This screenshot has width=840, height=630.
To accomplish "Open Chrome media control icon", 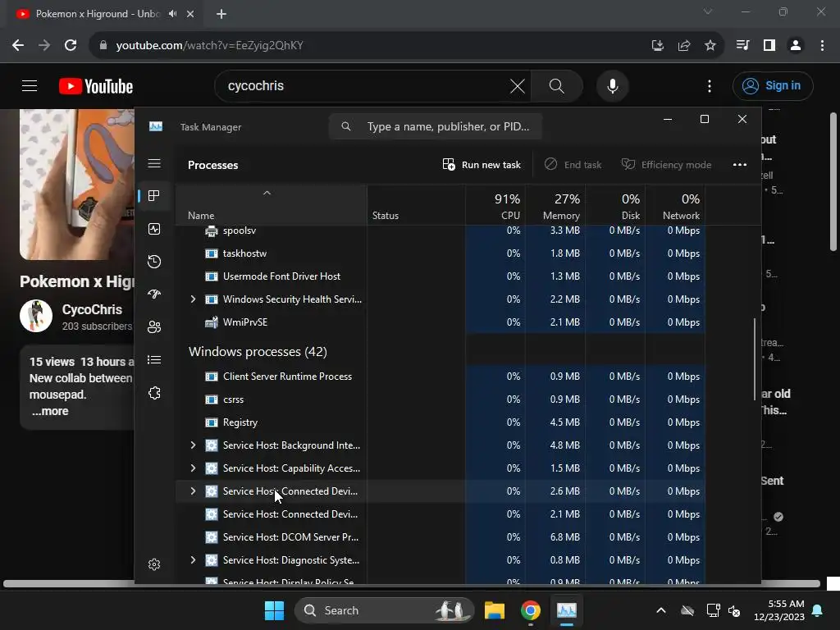I will click(742, 46).
